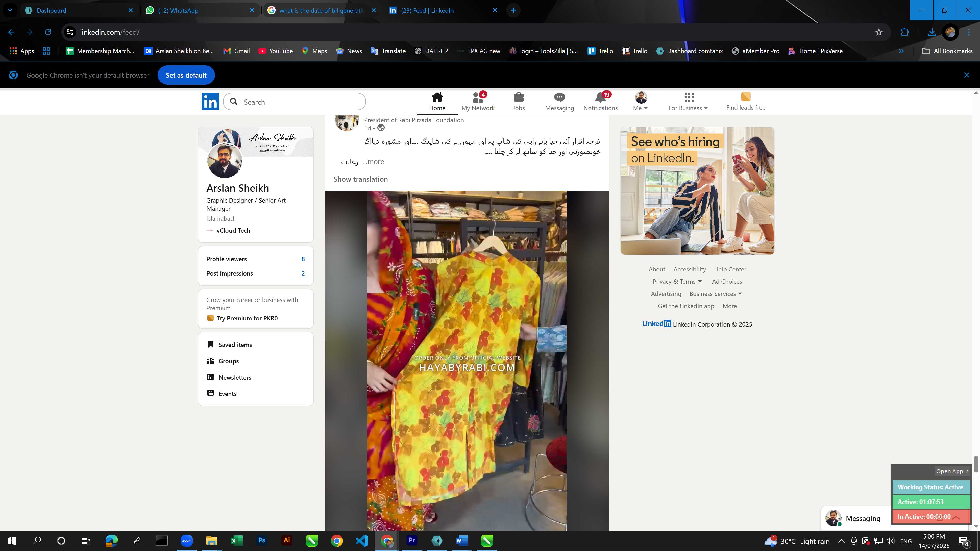Open Premiere Pro from taskbar
The height and width of the screenshot is (551, 980).
tap(412, 540)
